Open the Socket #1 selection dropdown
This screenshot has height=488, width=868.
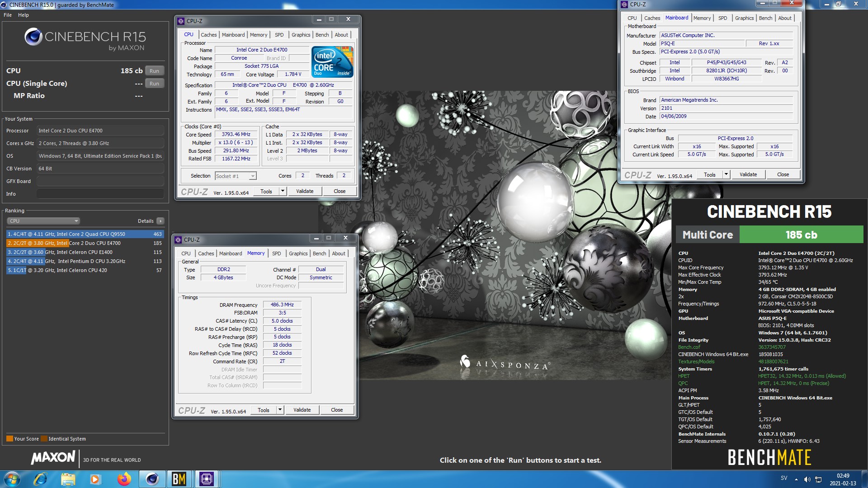tap(236, 176)
